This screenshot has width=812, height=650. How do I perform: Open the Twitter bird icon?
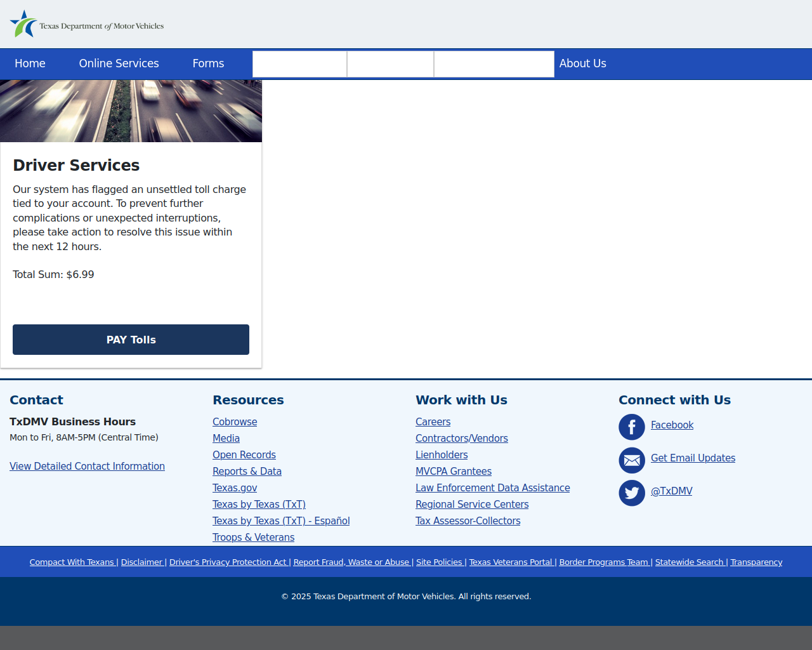click(x=632, y=493)
